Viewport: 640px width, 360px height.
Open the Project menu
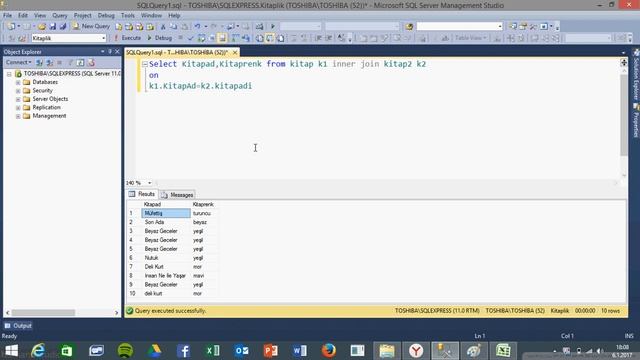[82, 16]
